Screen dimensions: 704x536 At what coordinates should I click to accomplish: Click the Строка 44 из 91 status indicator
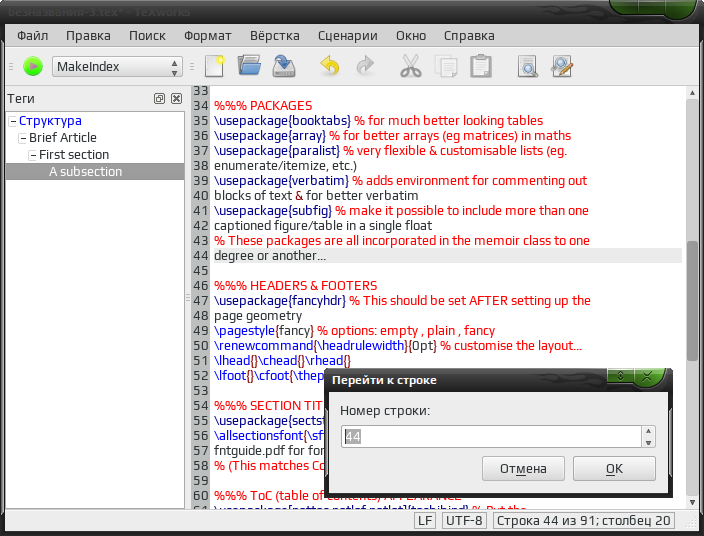click(x=583, y=521)
